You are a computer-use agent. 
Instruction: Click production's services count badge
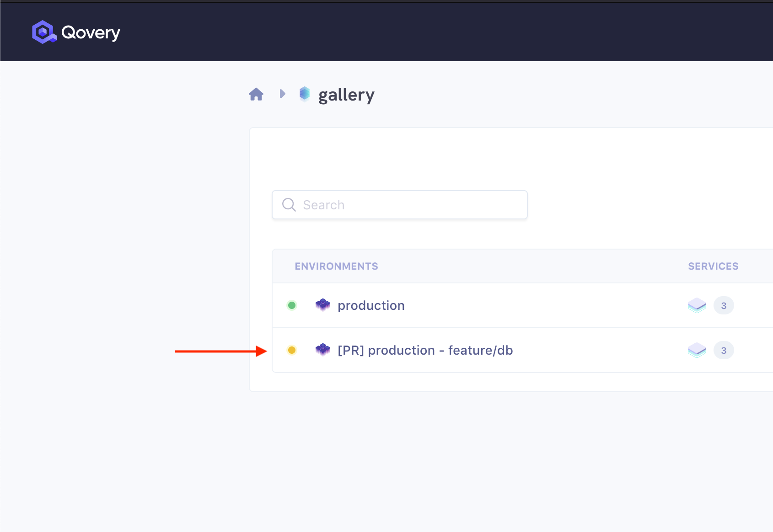[724, 305]
